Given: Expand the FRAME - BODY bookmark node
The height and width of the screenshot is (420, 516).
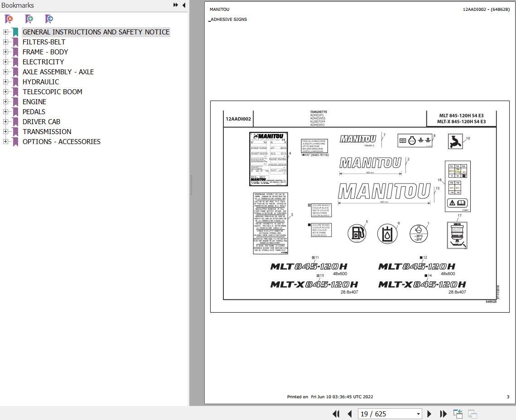Looking at the screenshot, I should click(5, 52).
